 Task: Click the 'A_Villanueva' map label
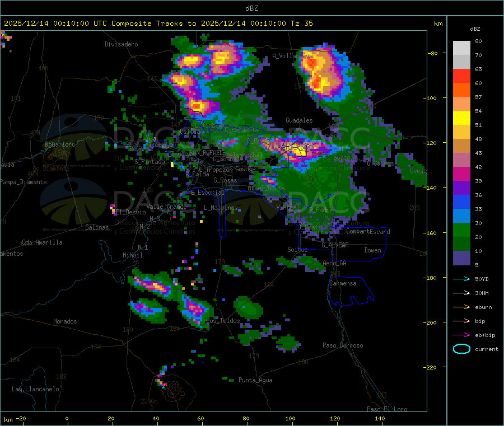tap(292, 56)
